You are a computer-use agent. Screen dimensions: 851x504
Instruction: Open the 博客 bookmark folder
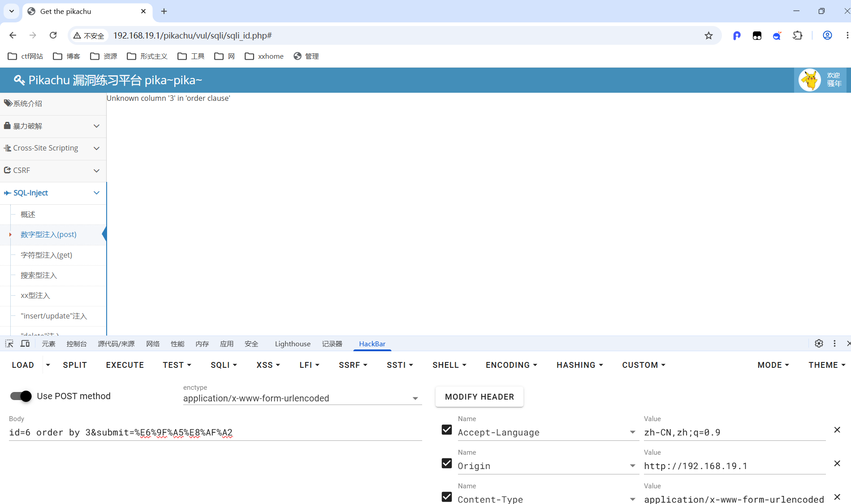66,56
